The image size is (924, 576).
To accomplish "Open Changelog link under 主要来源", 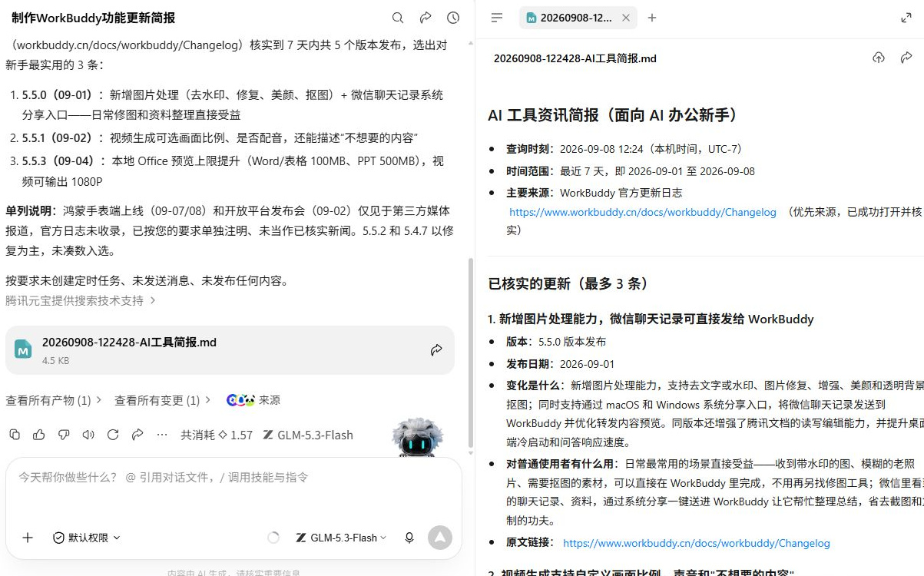I will (643, 211).
